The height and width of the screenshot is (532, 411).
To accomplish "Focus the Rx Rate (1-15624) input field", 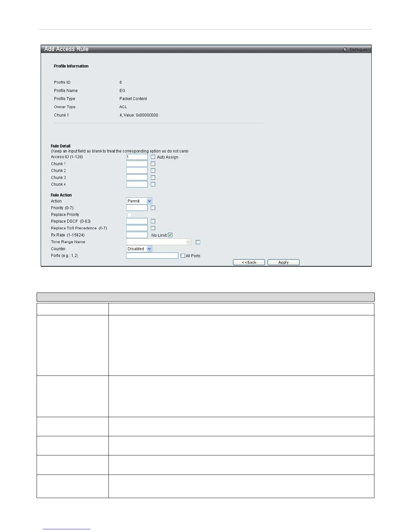I will click(137, 235).
